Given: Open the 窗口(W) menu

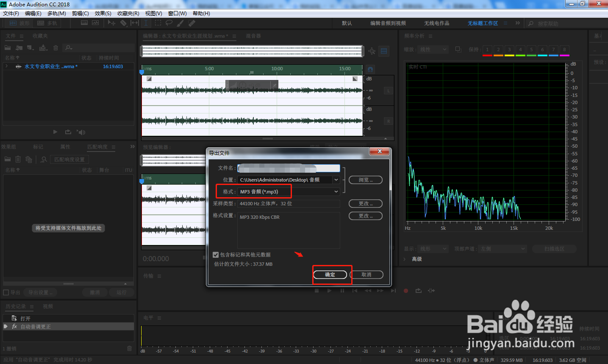Looking at the screenshot, I should click(x=178, y=14).
